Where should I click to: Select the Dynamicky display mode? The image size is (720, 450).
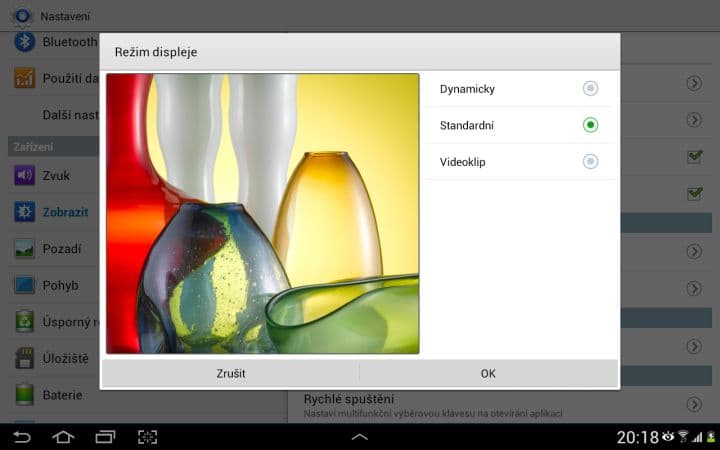tap(590, 89)
